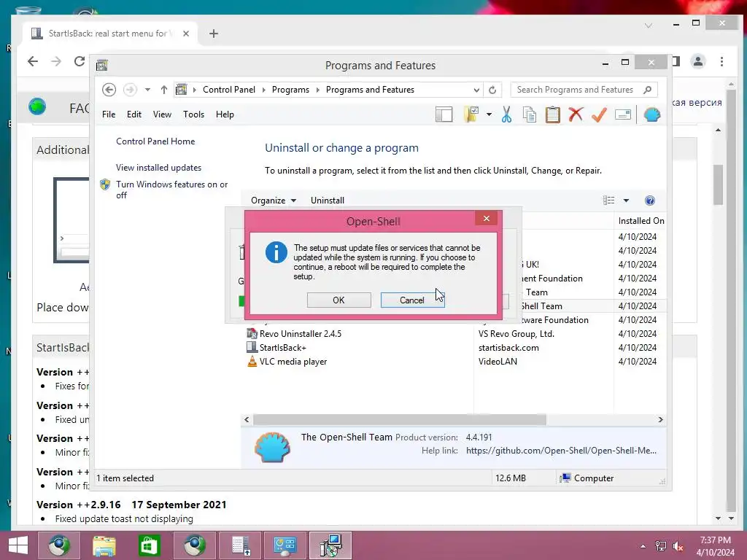Click the network tray icon
The image size is (747, 560).
660,546
